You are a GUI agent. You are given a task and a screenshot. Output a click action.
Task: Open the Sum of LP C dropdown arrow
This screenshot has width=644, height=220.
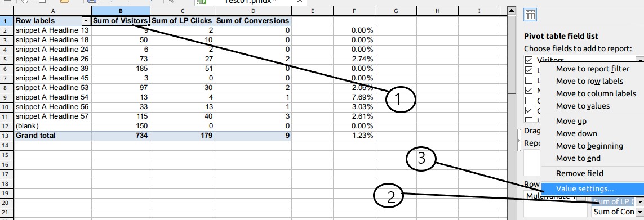click(639, 202)
